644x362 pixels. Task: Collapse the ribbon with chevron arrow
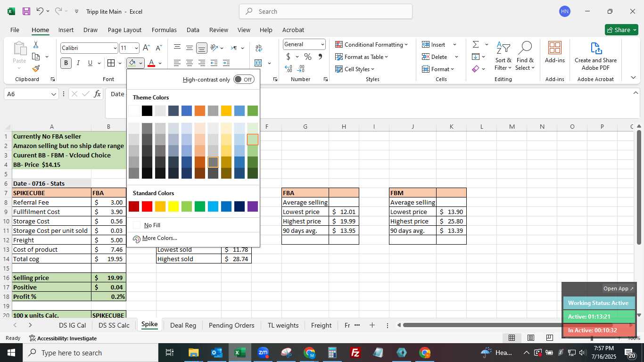pos(633,77)
